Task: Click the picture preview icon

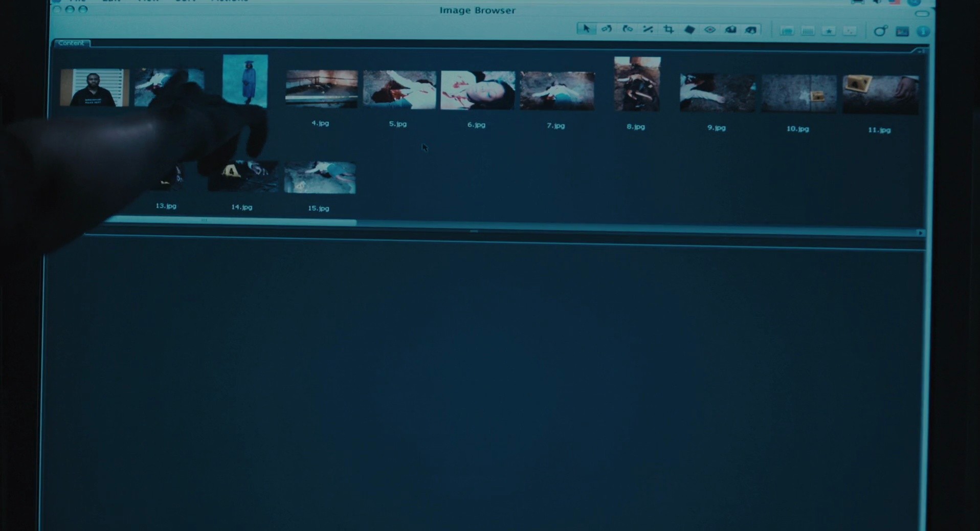Action: tap(902, 32)
